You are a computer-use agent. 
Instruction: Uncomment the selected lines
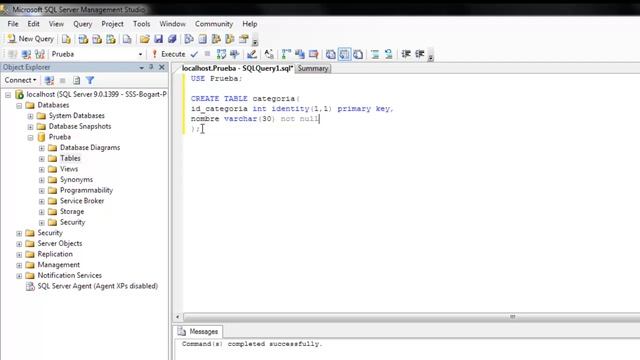click(389, 54)
